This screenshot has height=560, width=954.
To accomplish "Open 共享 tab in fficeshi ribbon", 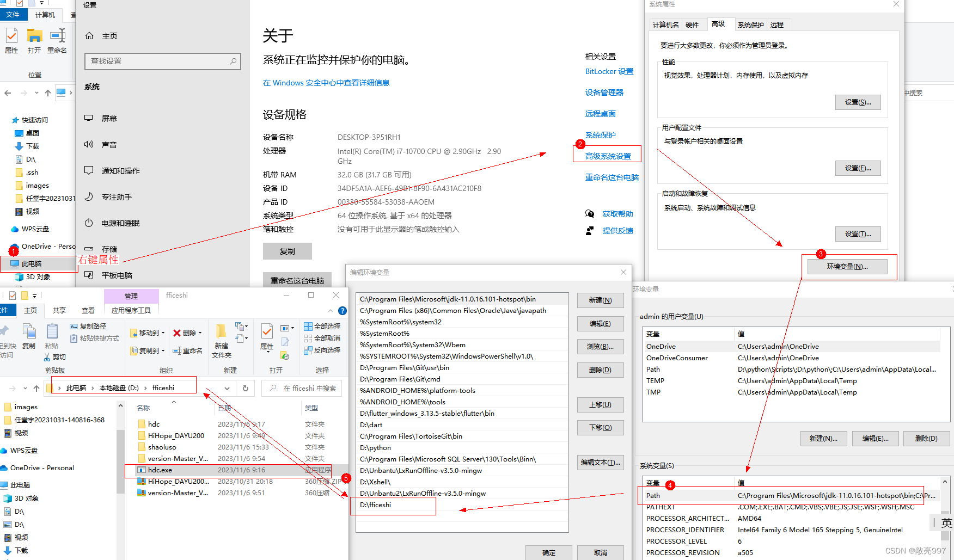I will tap(59, 310).
